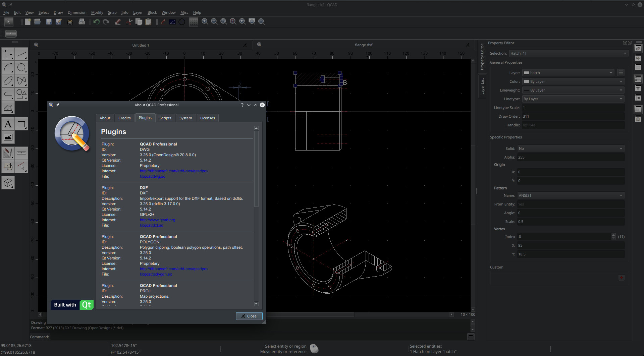The image size is (644, 356).
Task: Select the Ellipse drawing tool
Action: tap(8, 81)
